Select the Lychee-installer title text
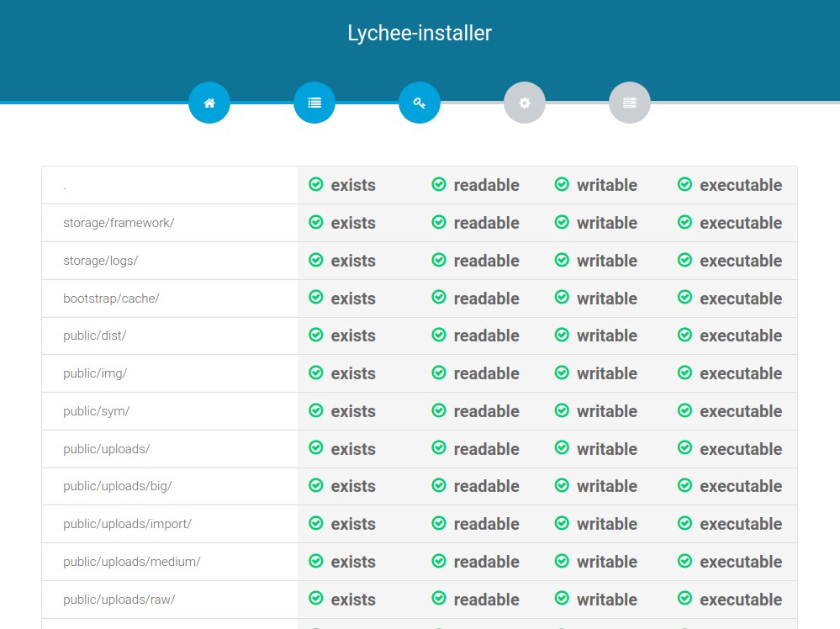The height and width of the screenshot is (629, 840). click(x=420, y=34)
